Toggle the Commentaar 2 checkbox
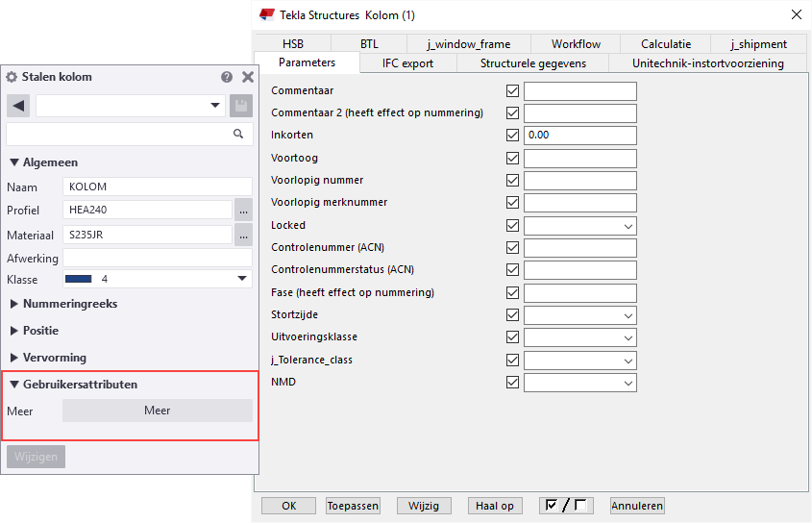The width and height of the screenshot is (812, 523). (x=513, y=113)
